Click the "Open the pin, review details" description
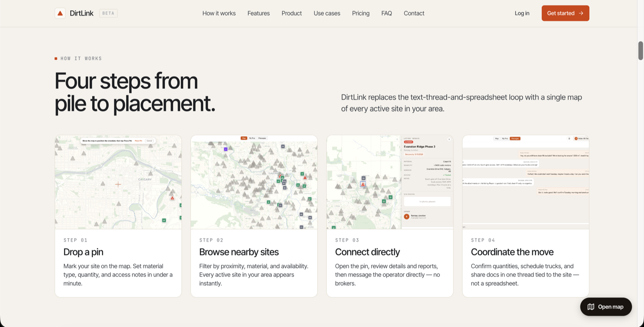 [388, 275]
